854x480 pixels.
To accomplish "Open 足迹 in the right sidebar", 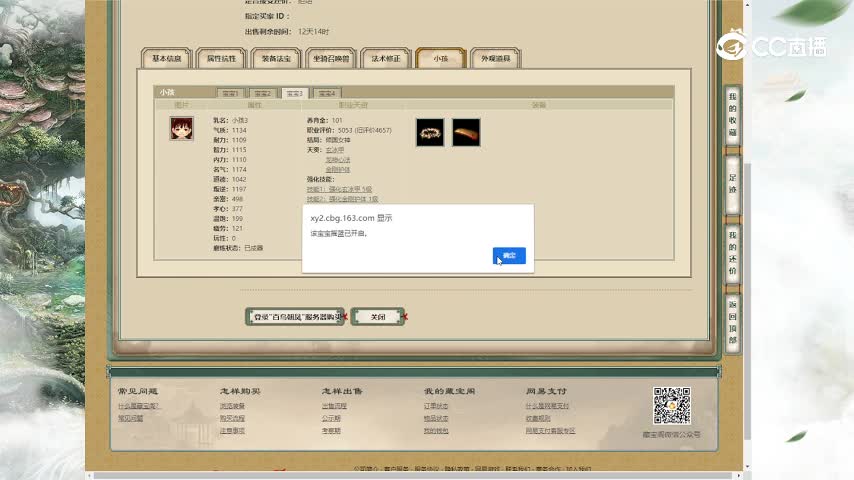I will 733,184.
